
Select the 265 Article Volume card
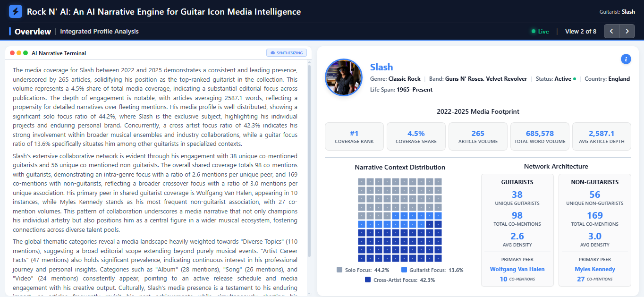point(478,136)
